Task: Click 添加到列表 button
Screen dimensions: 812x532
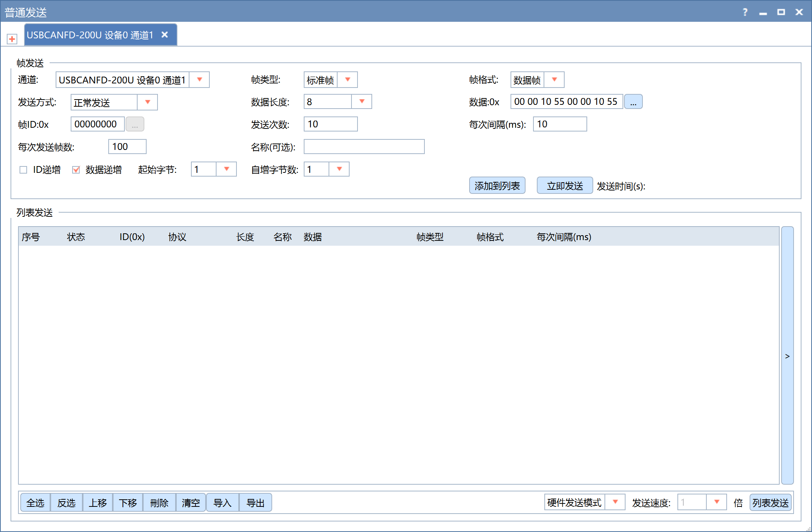Action: click(x=497, y=186)
